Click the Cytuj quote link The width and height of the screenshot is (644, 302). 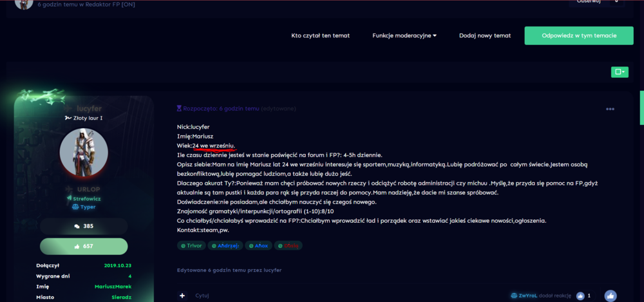pos(202,296)
